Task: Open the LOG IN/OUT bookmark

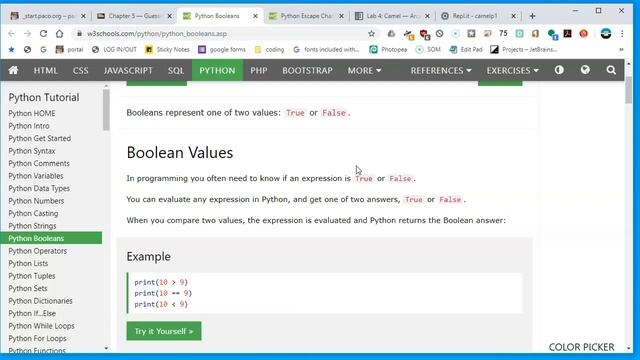Action: coord(114,49)
